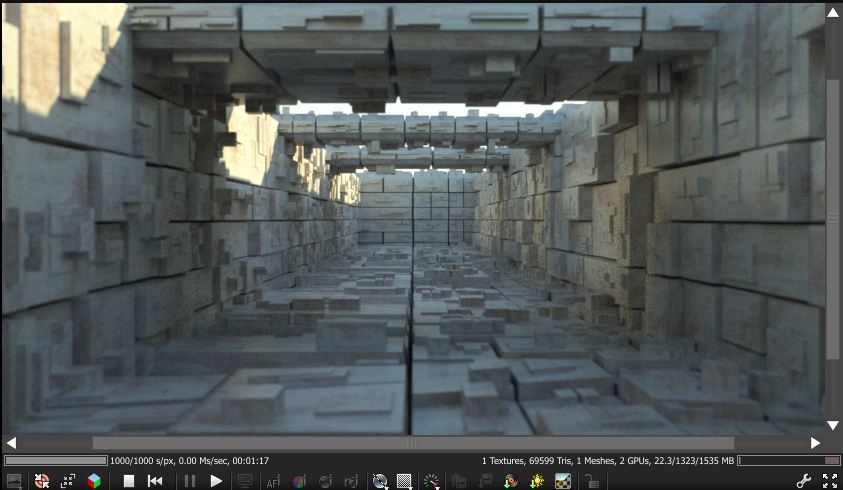Click the play button to resume rendering

pos(216,481)
